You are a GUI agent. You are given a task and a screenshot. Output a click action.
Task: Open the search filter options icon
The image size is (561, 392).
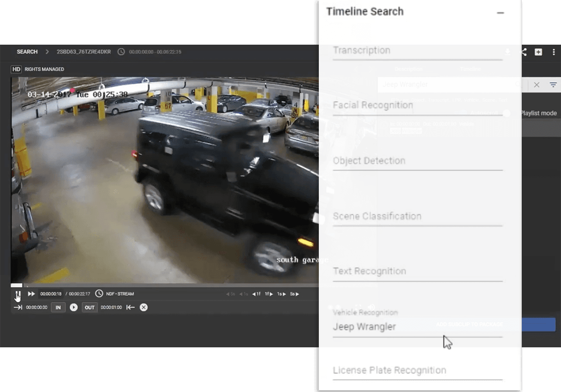[553, 85]
